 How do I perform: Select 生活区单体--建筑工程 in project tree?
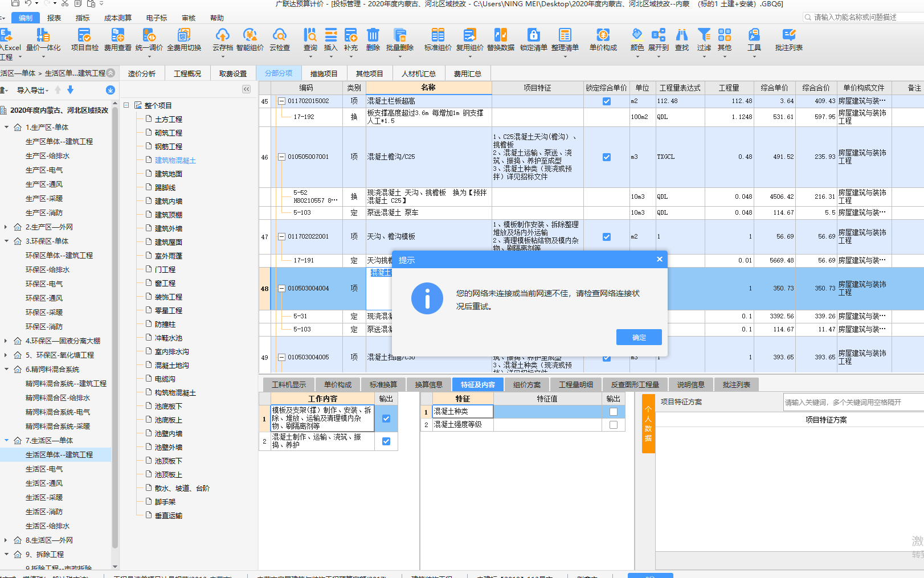tap(59, 455)
